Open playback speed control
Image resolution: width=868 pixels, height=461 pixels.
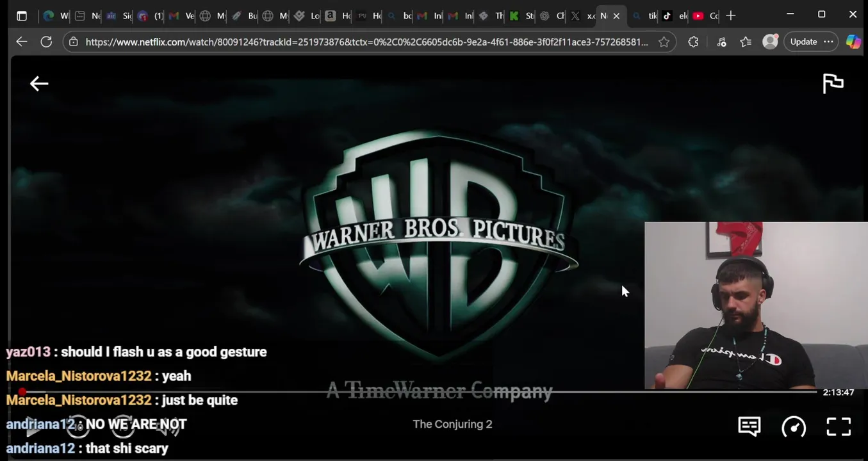click(x=794, y=426)
